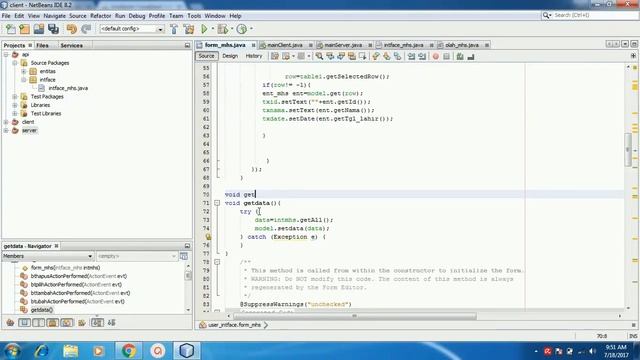This screenshot has height=360, width=640.
Task: Click the Find Selection magnifier in editor toolbar
Action: pyautogui.click(x=319, y=56)
